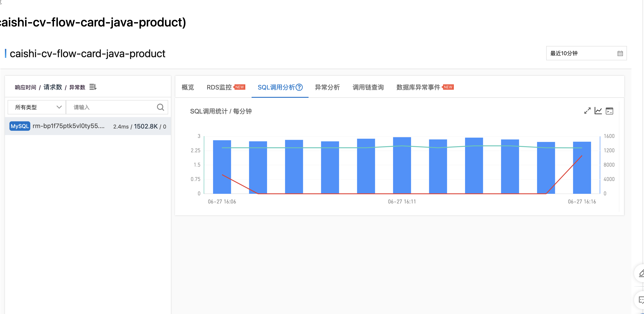The height and width of the screenshot is (314, 644).
Task: Open the calendar icon in time range box
Action: coord(620,53)
